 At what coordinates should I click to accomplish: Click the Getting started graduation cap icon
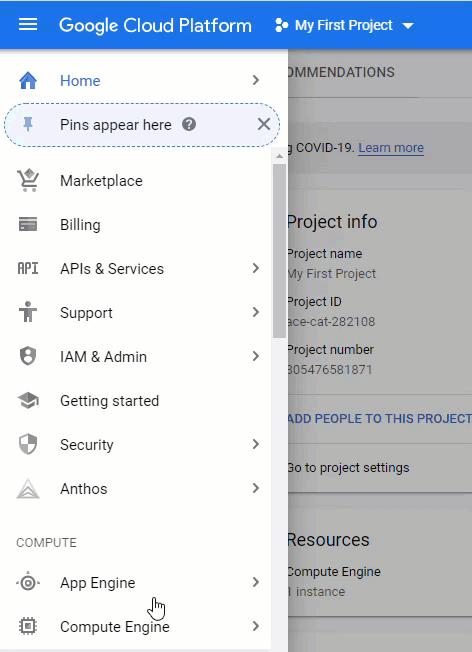(28, 400)
